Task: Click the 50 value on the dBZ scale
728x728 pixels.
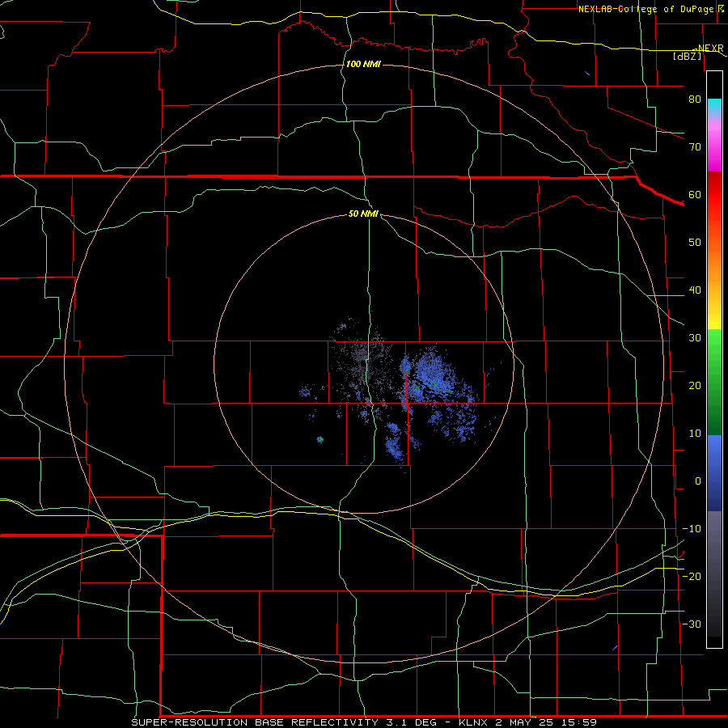Action: coord(695,243)
